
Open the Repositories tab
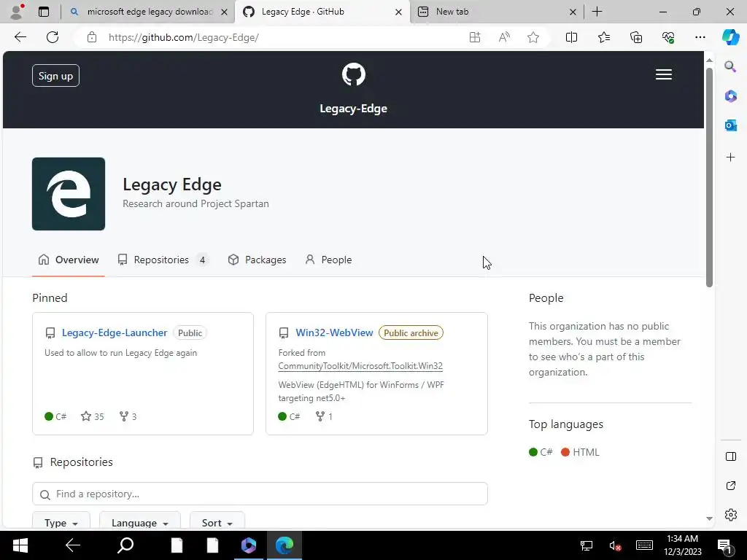point(163,260)
